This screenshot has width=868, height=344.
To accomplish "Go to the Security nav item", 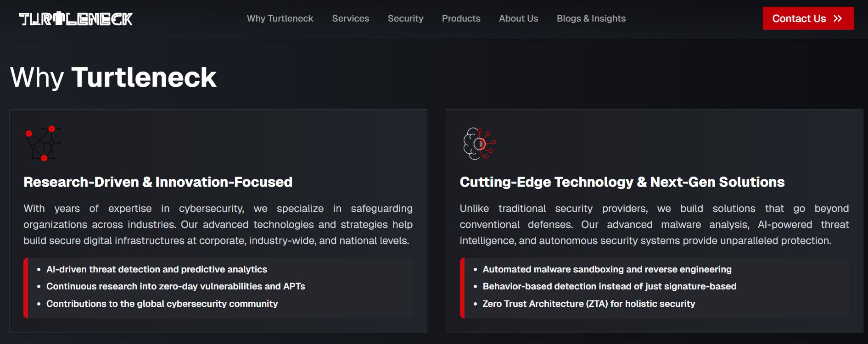I will pyautogui.click(x=405, y=18).
